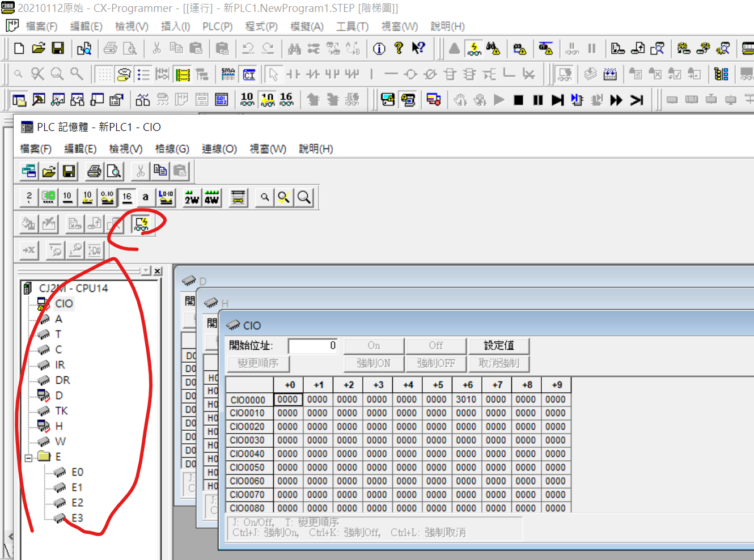The image size is (754, 560).
Task: Click the binoculars Find icon in main toolbar
Action: coord(294,49)
